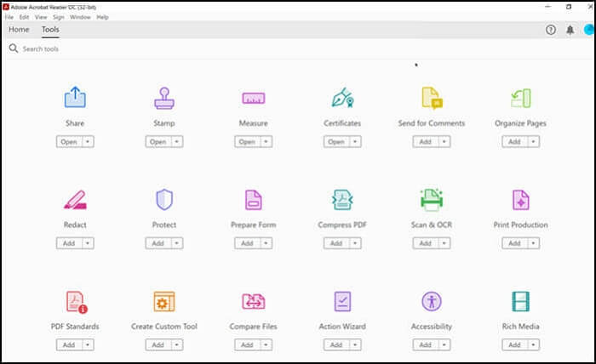Expand the dropdown arrow beside Share's Open button
This screenshot has width=596, height=364.
tap(89, 142)
